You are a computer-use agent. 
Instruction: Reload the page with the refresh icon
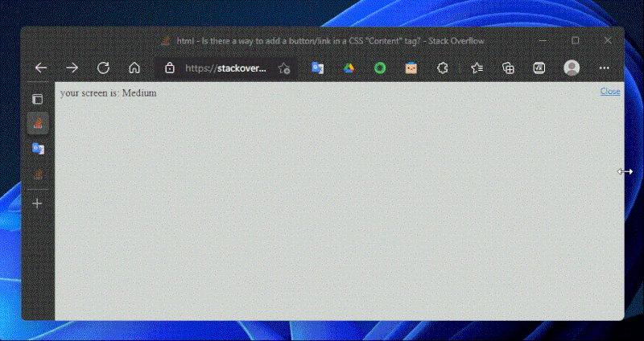[x=103, y=68]
